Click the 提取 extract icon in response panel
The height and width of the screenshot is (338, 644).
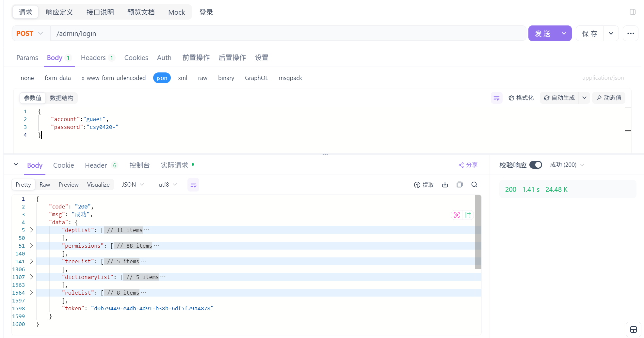(424, 184)
